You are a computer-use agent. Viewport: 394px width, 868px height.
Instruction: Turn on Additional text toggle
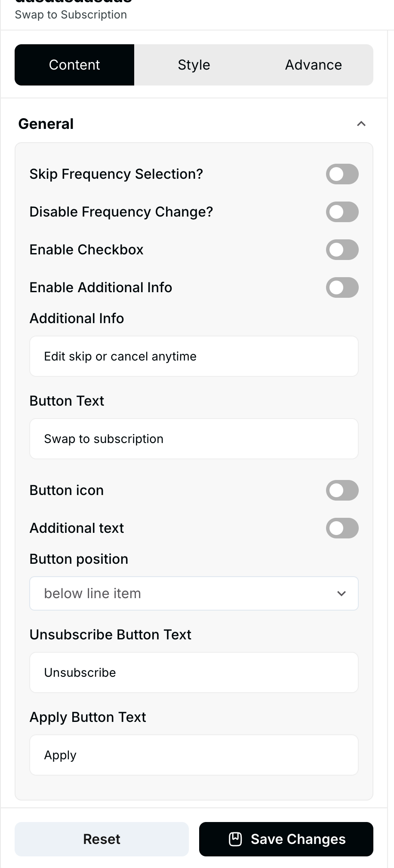(x=342, y=528)
